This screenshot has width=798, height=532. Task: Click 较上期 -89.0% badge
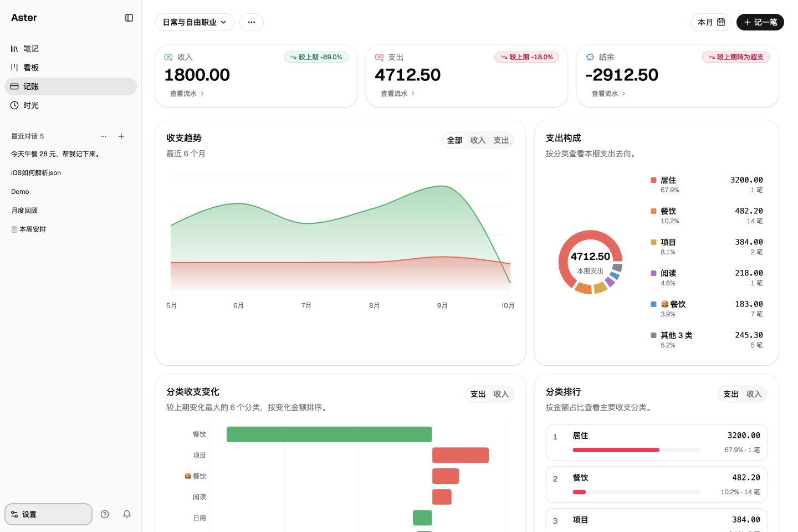[316, 57]
